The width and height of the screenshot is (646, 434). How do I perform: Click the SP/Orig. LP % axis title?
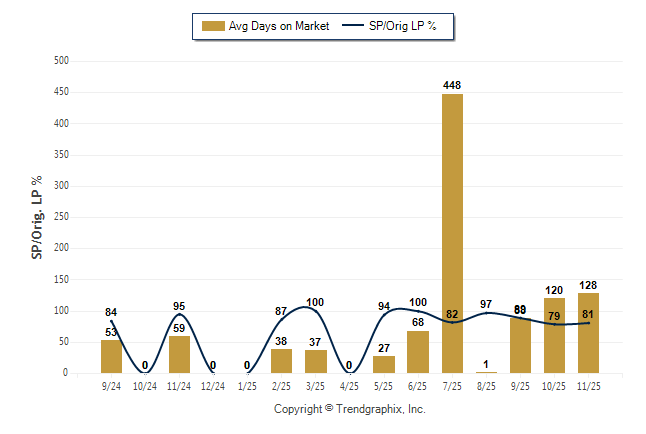pos(37,217)
